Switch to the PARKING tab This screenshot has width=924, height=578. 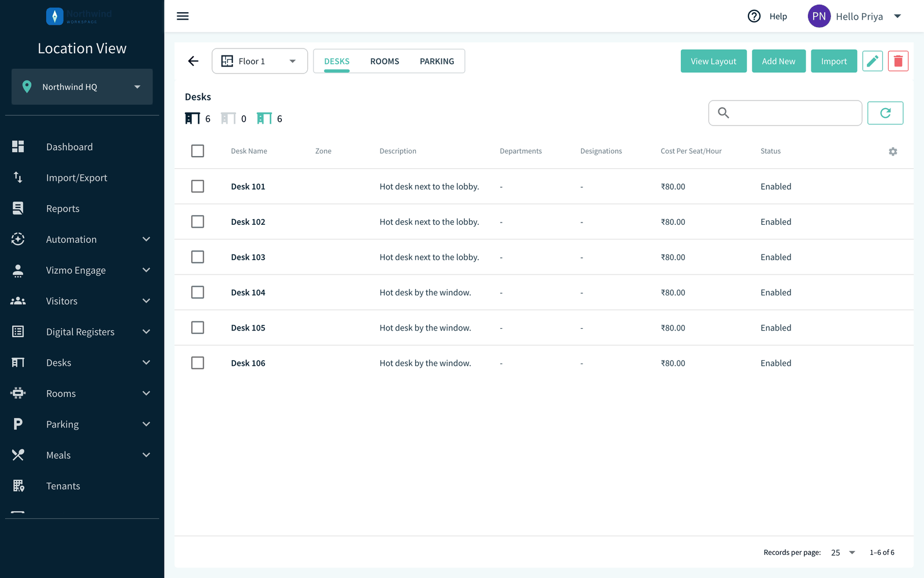(437, 61)
